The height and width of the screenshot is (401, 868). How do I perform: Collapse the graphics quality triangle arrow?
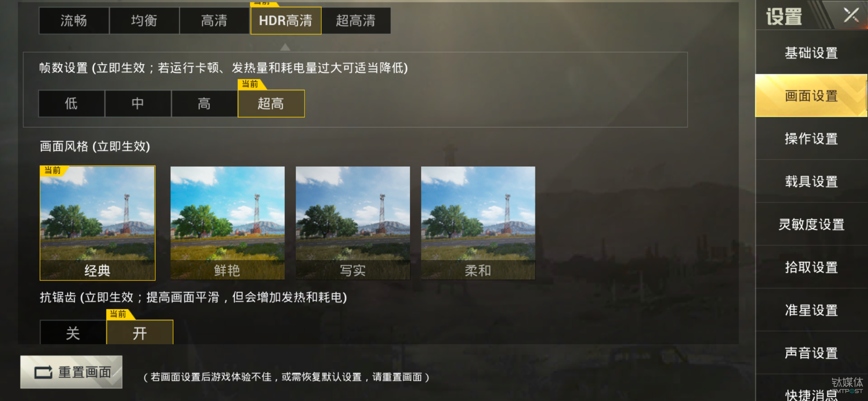click(x=285, y=47)
